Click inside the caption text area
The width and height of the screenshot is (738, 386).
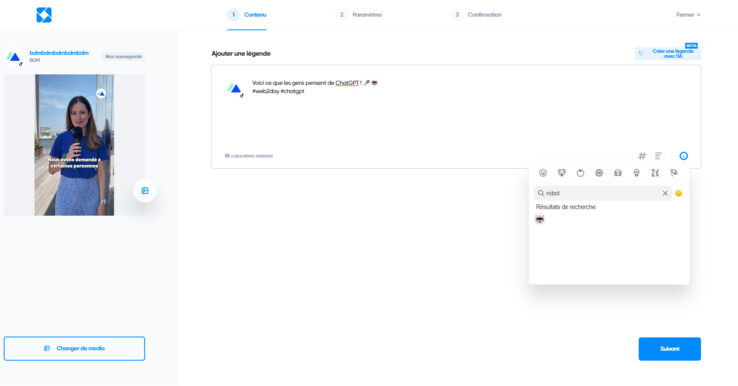click(x=456, y=117)
